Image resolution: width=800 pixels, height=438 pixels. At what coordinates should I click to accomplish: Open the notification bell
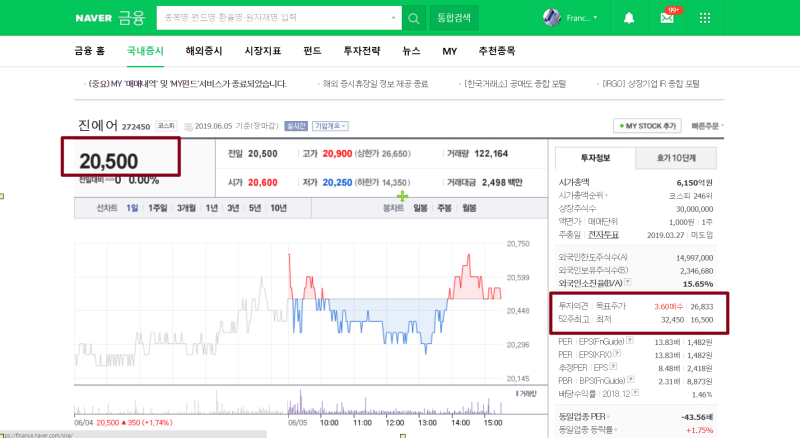[629, 18]
